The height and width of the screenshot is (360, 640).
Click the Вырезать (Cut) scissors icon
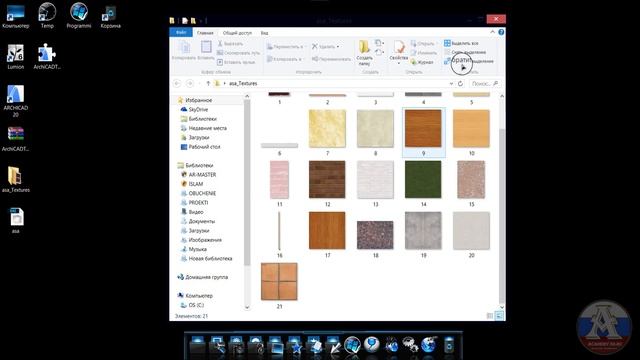click(x=220, y=43)
